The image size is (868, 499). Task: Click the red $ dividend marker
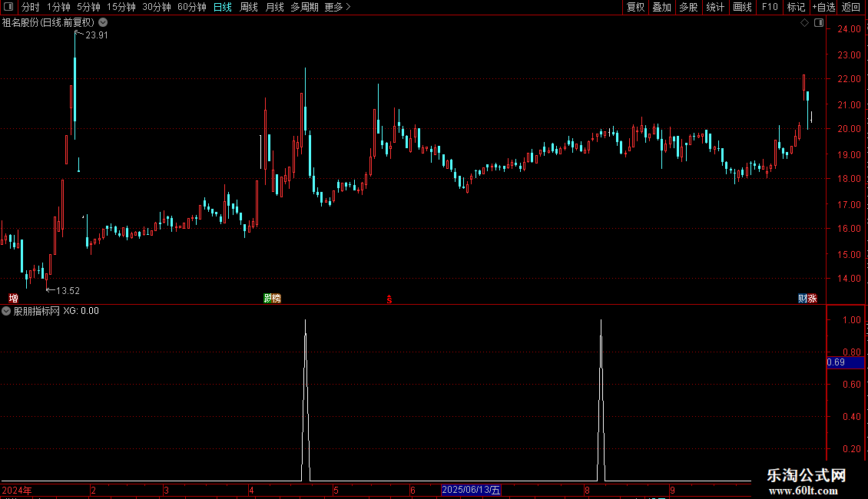(x=389, y=299)
